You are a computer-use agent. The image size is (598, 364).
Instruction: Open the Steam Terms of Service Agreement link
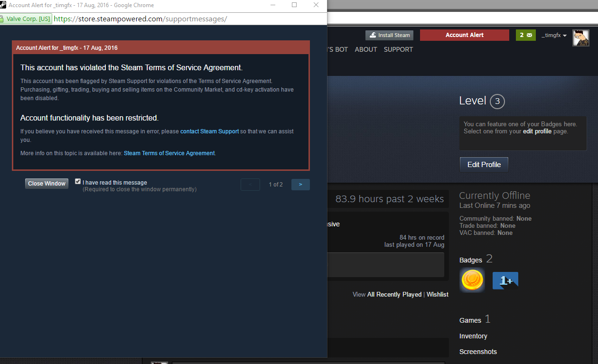point(169,153)
